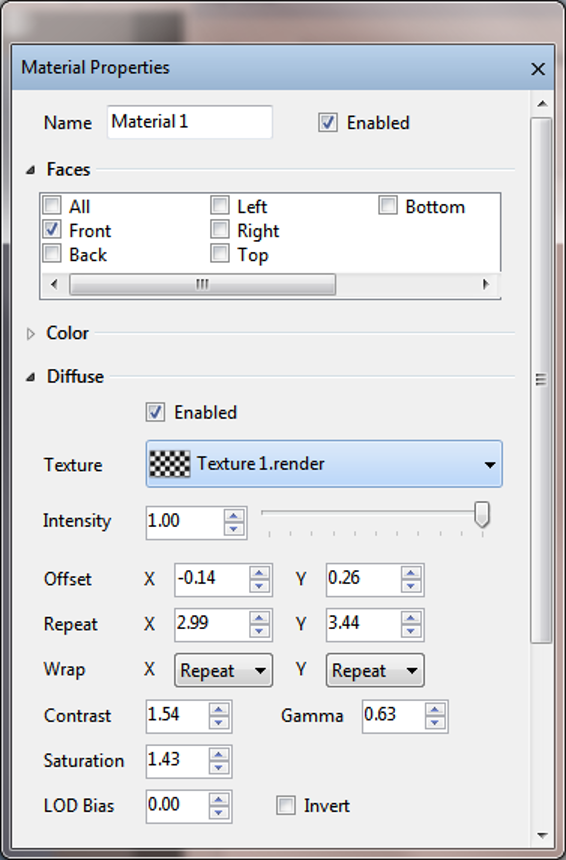Open the Texture 1.render dropdown
Screen dimensions: 566x860
324,463
